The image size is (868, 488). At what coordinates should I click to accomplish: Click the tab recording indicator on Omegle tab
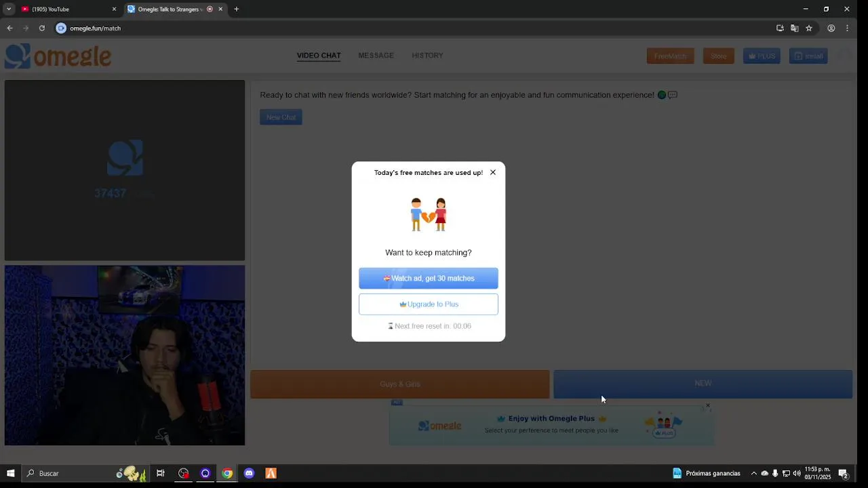(x=210, y=9)
